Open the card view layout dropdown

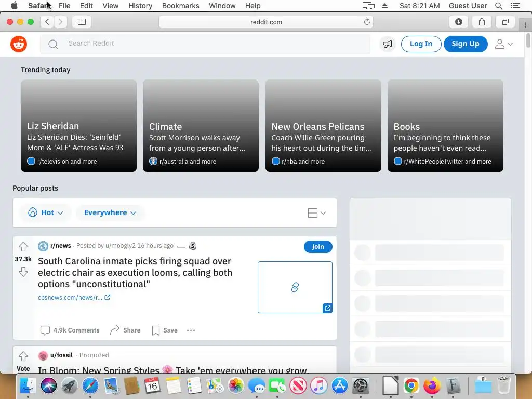coord(316,213)
